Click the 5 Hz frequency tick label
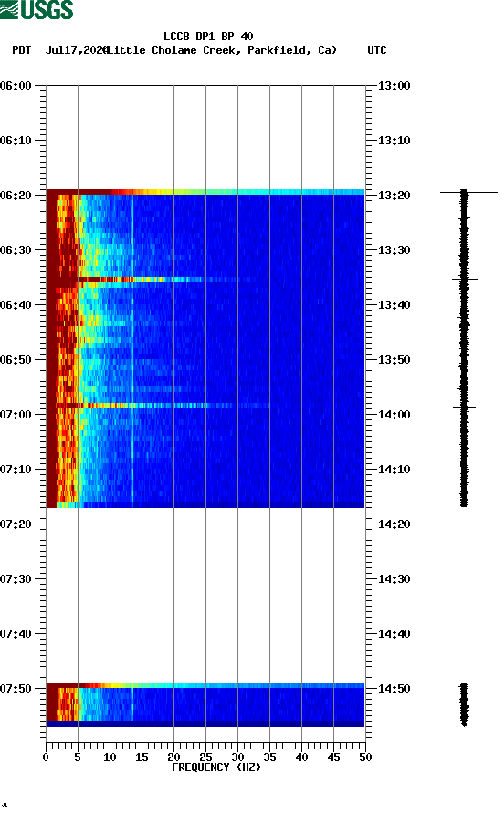504x815 pixels. click(x=78, y=757)
